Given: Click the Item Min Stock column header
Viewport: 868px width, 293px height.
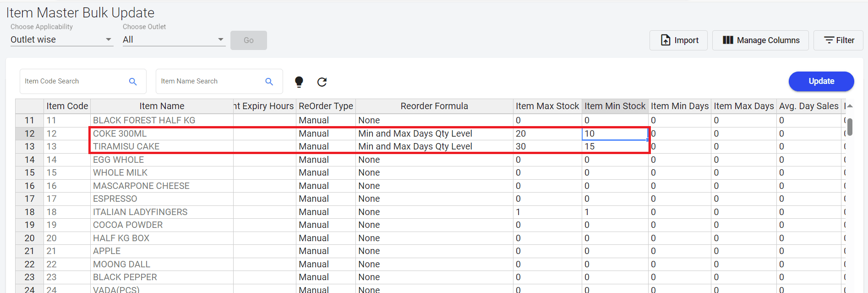Looking at the screenshot, I should (x=615, y=106).
